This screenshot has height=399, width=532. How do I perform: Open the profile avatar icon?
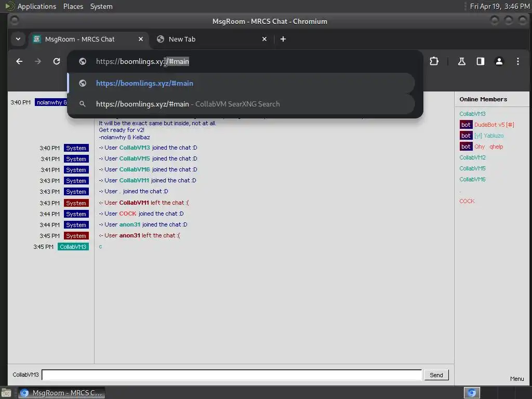499,61
